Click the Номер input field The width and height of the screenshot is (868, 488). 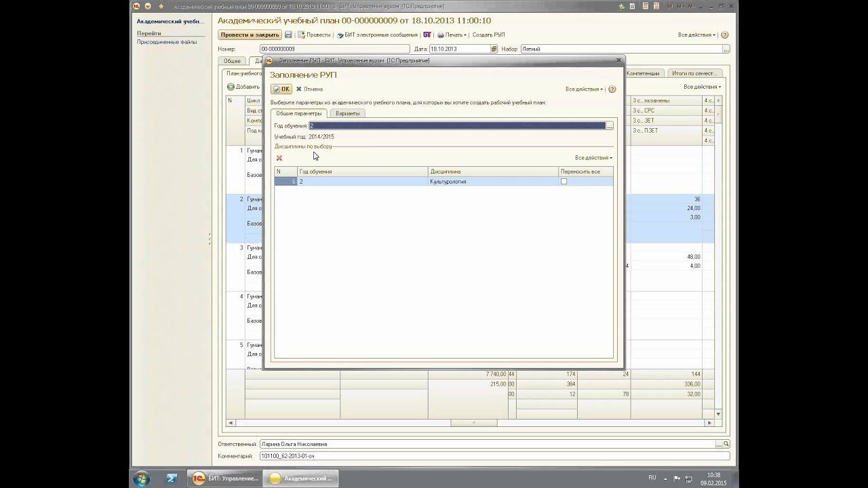(x=335, y=49)
